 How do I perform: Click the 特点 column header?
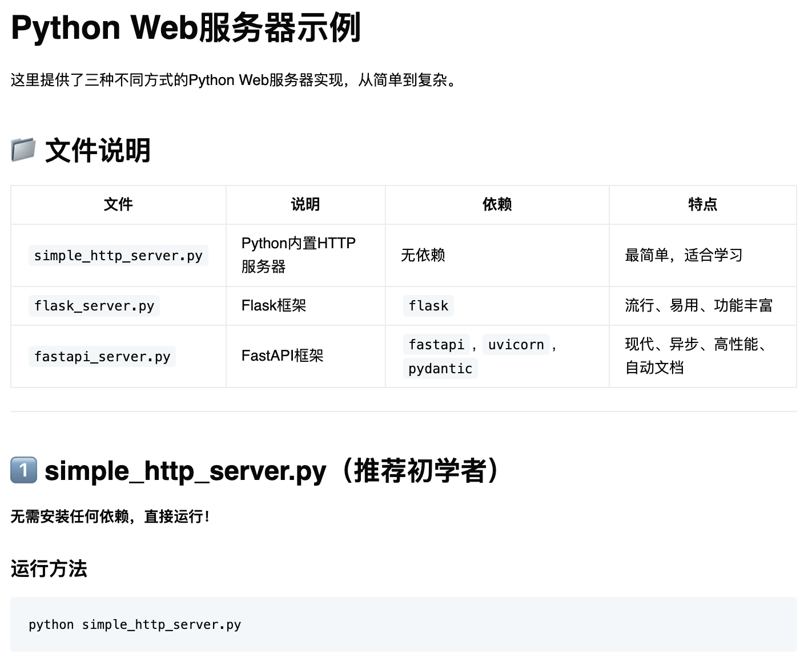[x=702, y=204]
